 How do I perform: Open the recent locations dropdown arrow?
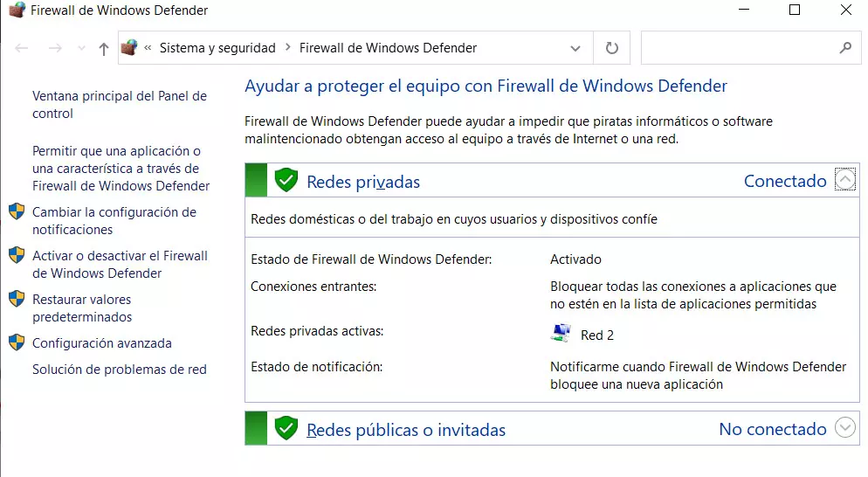(81, 49)
